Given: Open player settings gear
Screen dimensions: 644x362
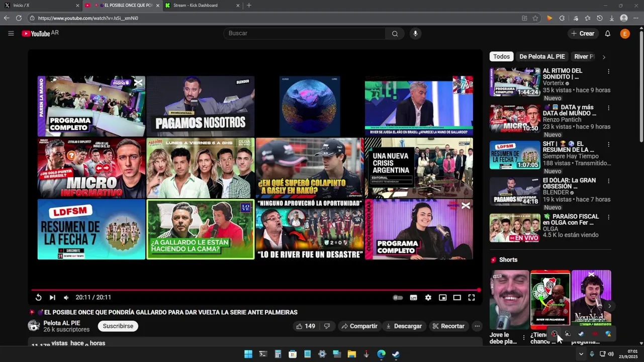Looking at the screenshot, I should (x=428, y=297).
